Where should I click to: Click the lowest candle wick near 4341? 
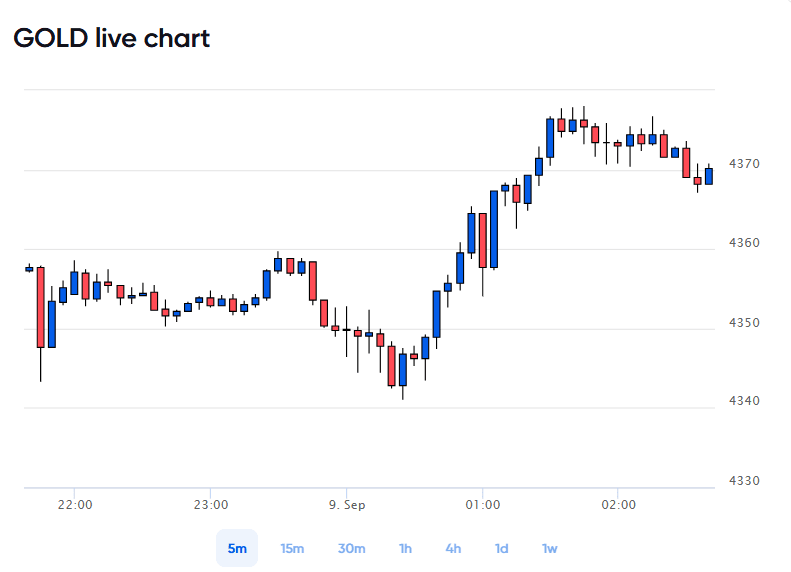pos(403,392)
